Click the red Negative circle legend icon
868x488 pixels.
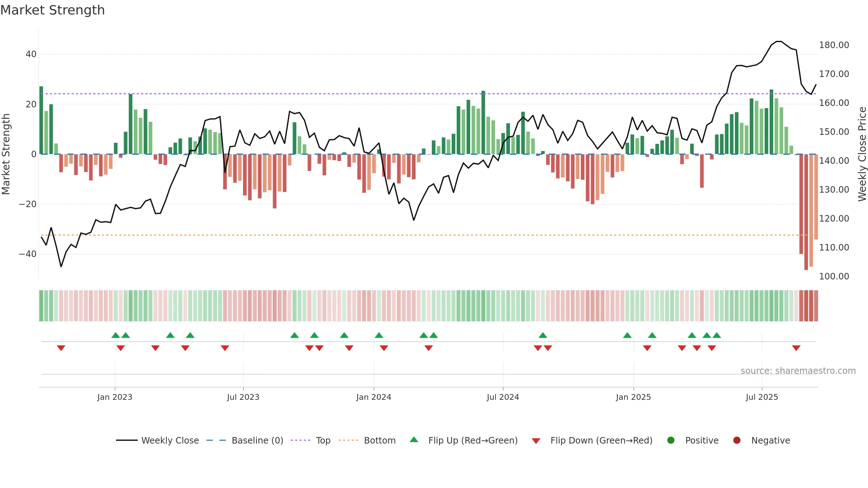tap(737, 440)
